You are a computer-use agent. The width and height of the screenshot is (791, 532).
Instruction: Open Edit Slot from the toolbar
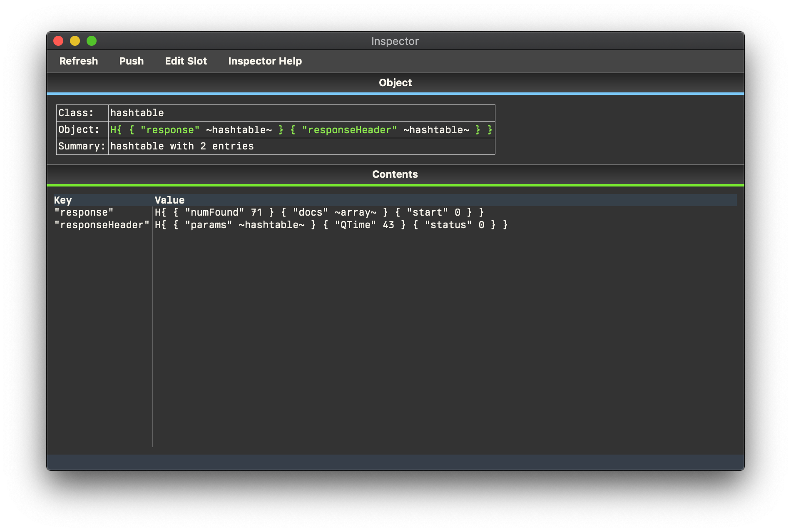186,61
